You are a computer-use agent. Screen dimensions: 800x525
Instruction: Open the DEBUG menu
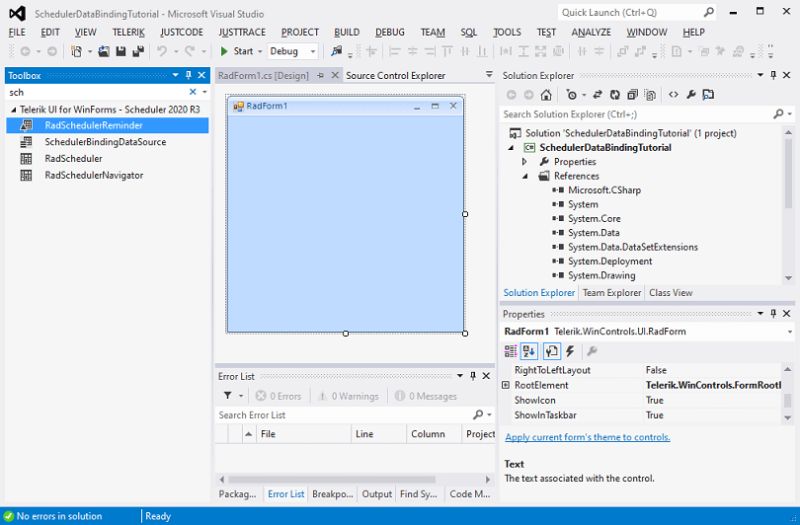point(390,32)
